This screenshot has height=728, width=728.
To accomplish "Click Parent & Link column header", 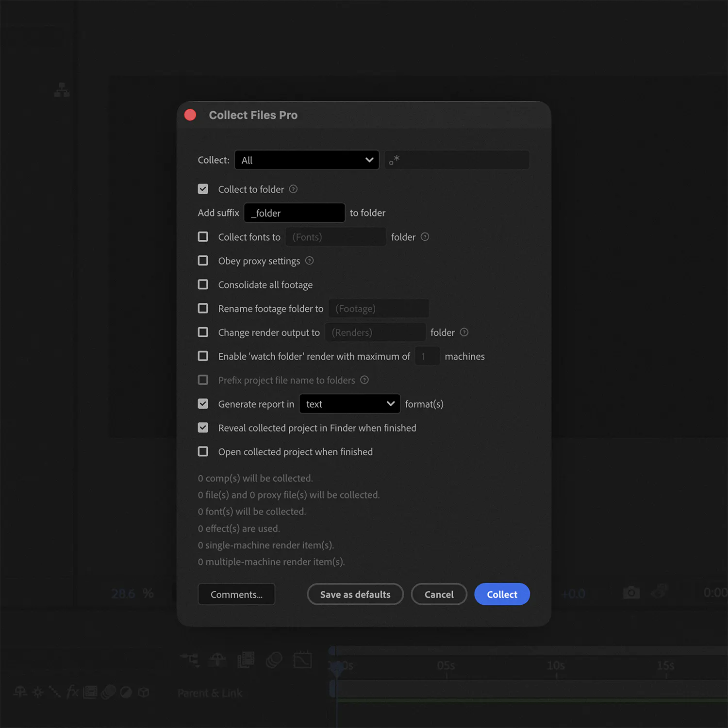I will (210, 693).
